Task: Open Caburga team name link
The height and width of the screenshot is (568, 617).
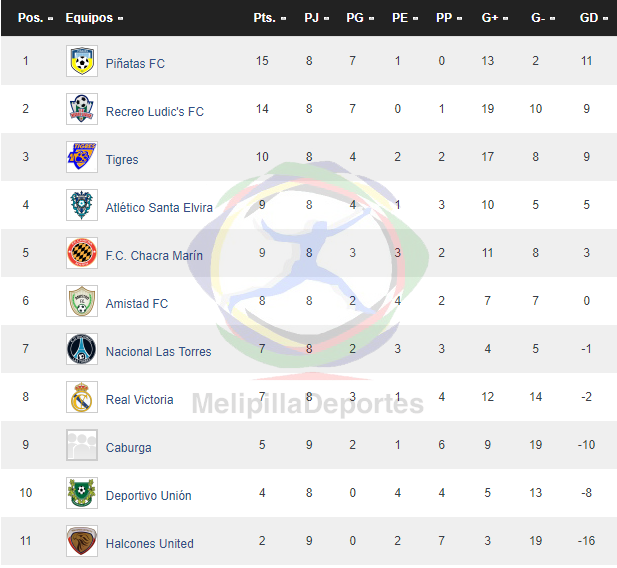Action: point(128,448)
